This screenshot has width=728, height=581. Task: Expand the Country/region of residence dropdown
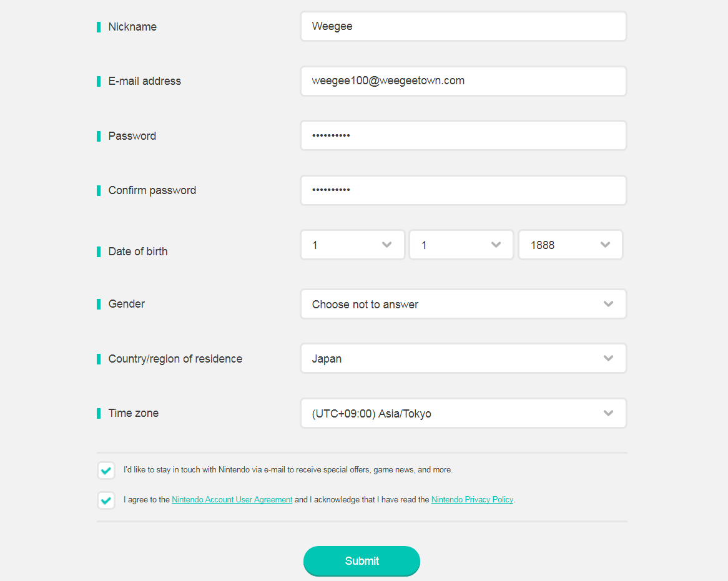463,358
